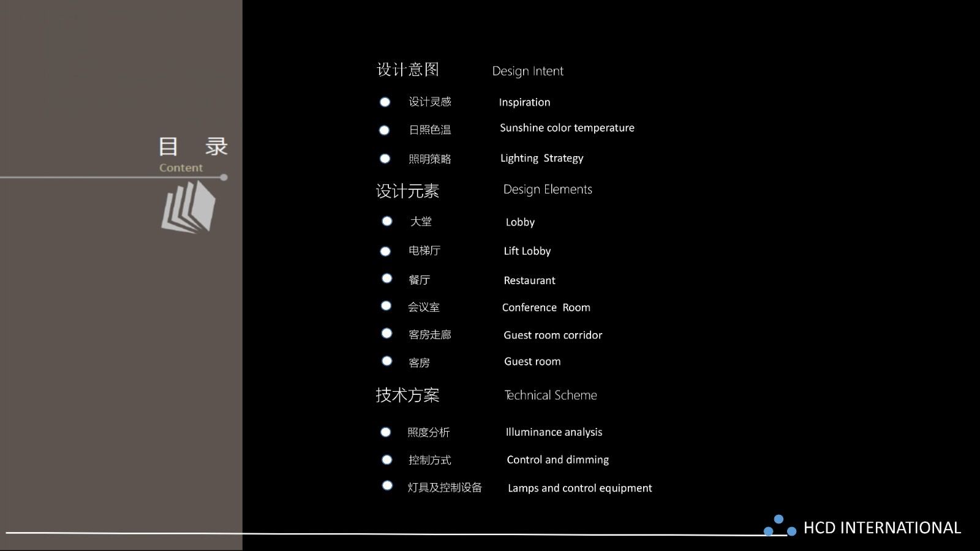Screen dimensions: 980x551
Task: Click the 设计灵感 text
Action: pos(430,102)
